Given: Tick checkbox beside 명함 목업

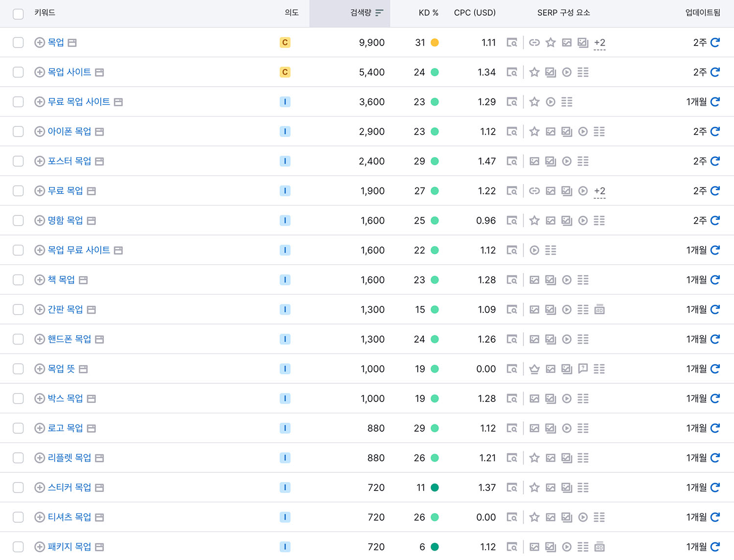Looking at the screenshot, I should tap(18, 221).
